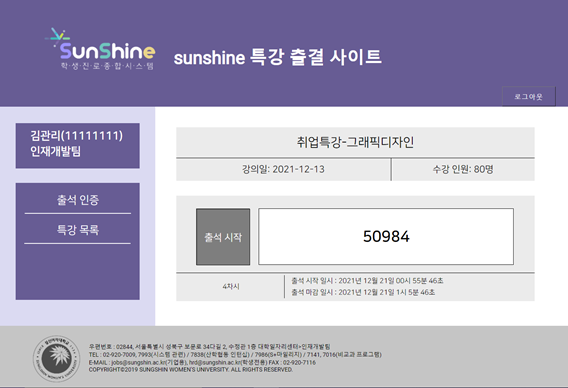
Task: Open the 출석 인증 menu item
Action: pyautogui.click(x=78, y=200)
